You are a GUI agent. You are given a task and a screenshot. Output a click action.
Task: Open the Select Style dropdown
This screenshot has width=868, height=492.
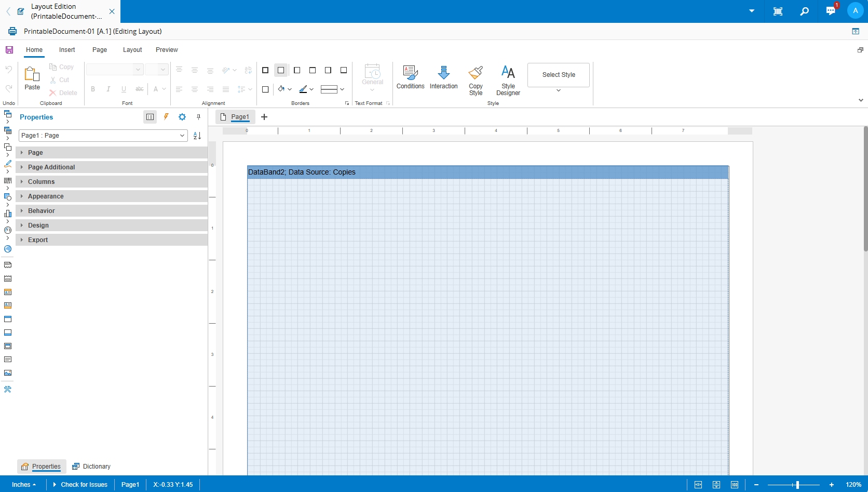click(x=559, y=90)
